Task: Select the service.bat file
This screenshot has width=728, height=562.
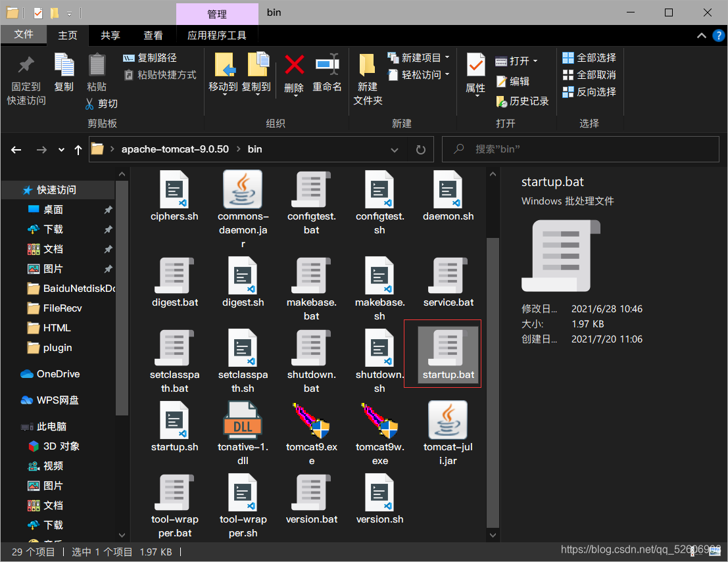Action: coord(448,282)
